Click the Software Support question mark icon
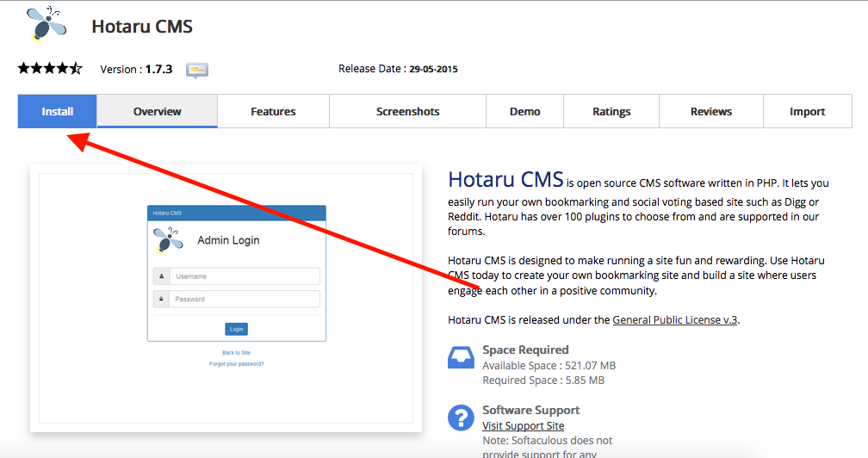 coord(461,418)
